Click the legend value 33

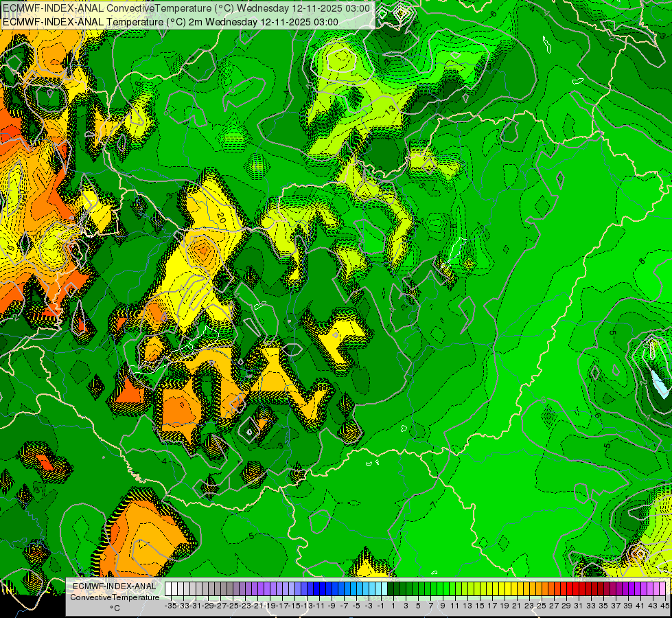pyautogui.click(x=591, y=606)
